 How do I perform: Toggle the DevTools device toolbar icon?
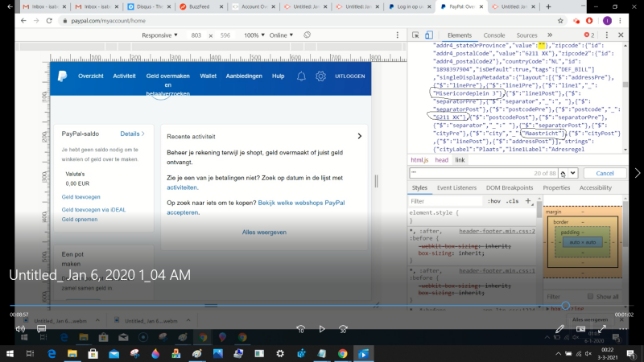pyautogui.click(x=428, y=35)
